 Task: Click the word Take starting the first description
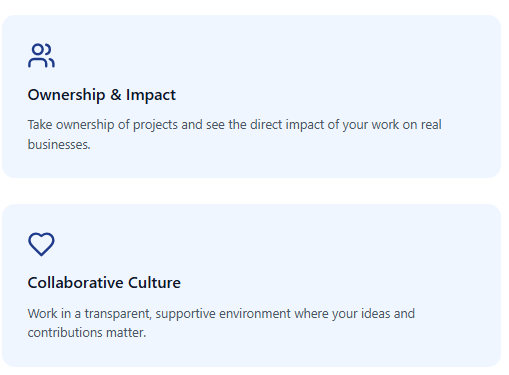40,125
